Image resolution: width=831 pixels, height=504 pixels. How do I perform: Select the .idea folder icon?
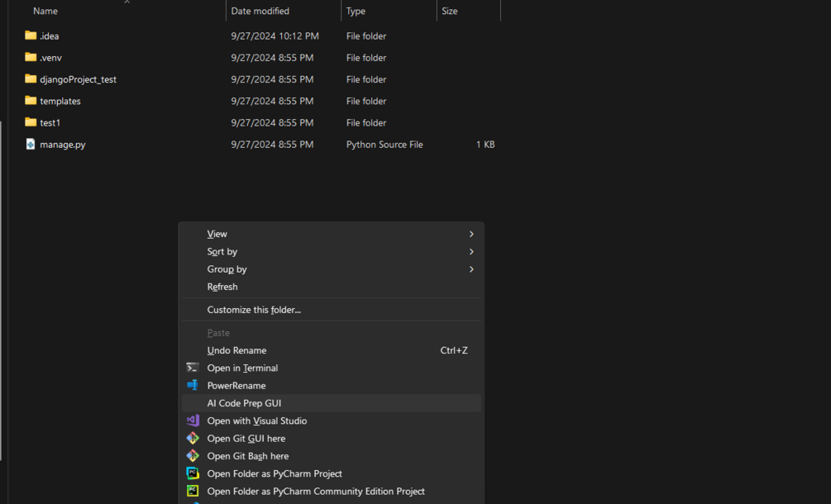coord(31,36)
